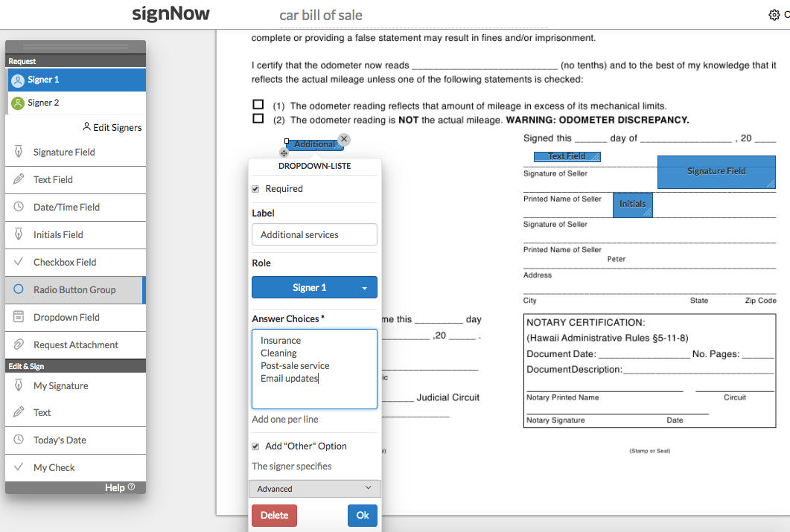Click the Text pencil icon under Edit & Sign
The image size is (790, 532).
click(19, 411)
